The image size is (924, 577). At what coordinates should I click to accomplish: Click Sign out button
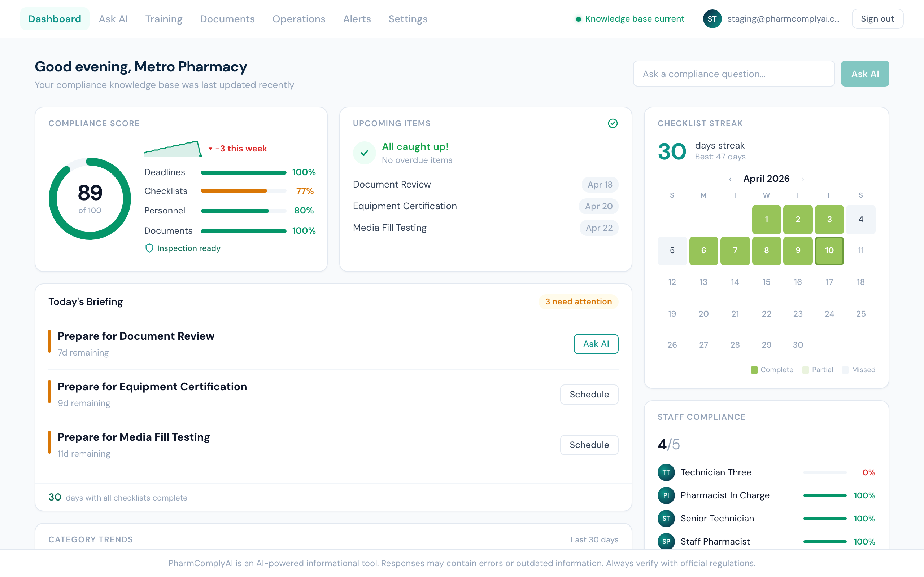[877, 18]
